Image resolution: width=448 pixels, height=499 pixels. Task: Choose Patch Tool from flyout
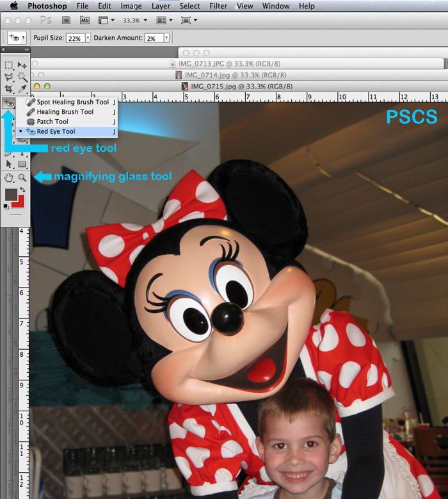[67, 122]
